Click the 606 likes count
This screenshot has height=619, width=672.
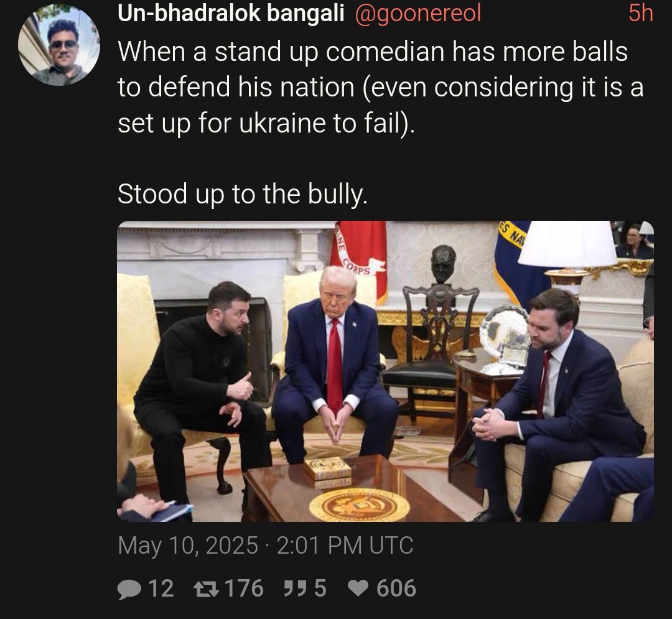396,588
